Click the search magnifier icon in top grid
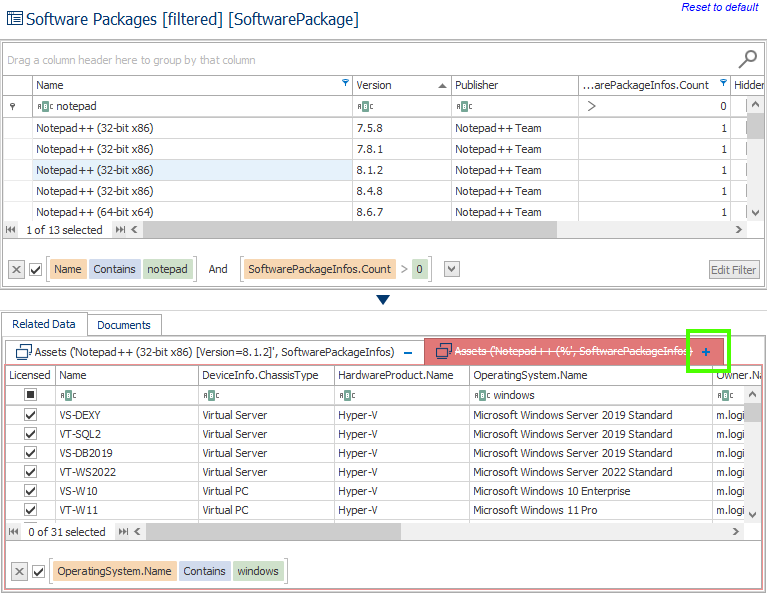Image resolution: width=767 pixels, height=594 pixels. pos(747,59)
